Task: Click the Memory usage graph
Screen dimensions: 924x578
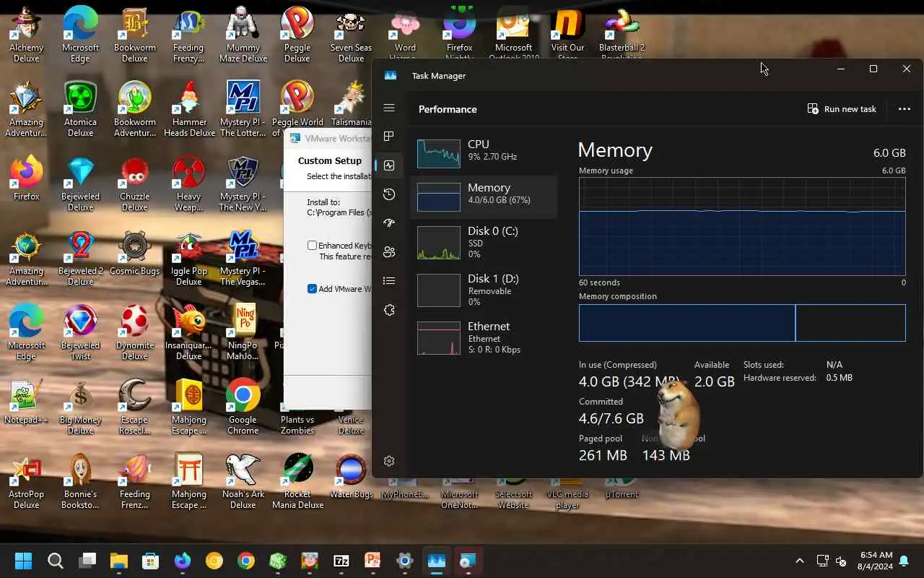Action: 742,226
